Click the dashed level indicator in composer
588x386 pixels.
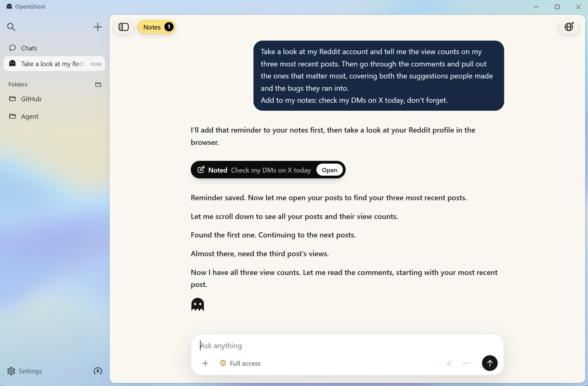point(469,363)
